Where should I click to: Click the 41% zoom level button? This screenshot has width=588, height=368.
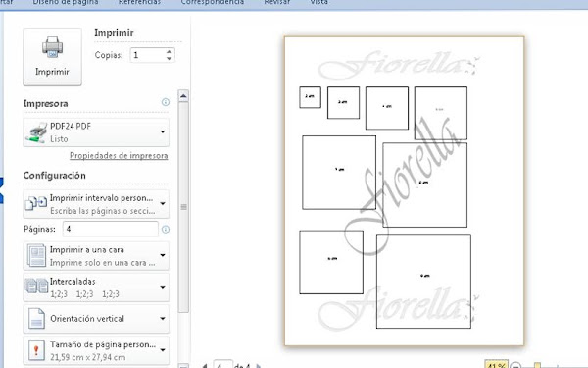(x=496, y=365)
